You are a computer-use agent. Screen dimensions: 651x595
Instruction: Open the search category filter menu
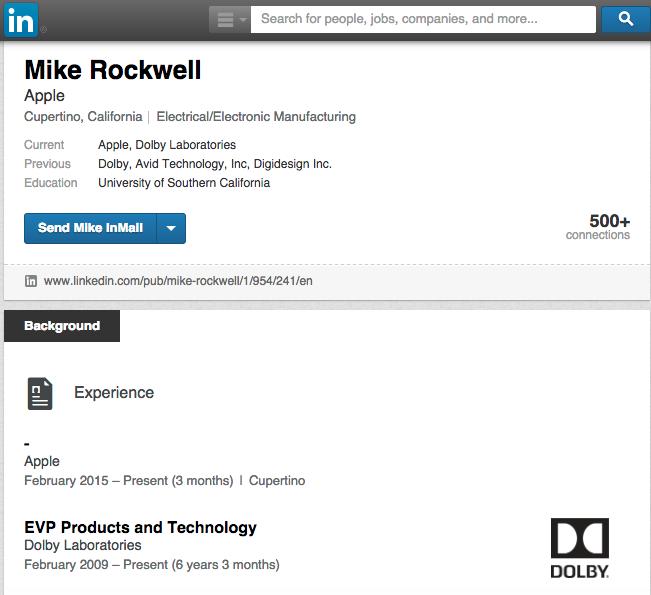[x=229, y=19]
